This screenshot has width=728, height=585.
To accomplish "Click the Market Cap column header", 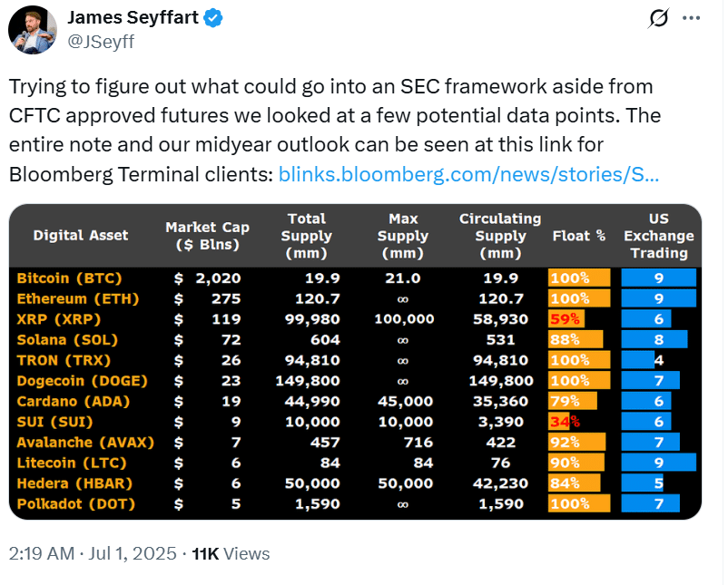I will click(207, 236).
